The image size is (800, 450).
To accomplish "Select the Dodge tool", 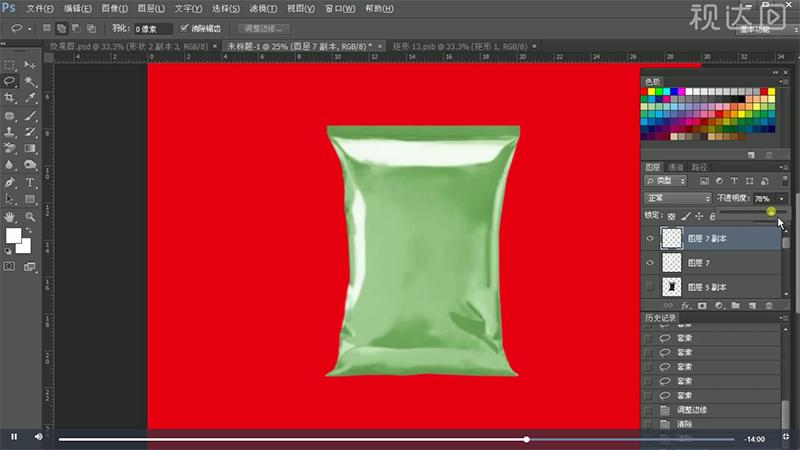I will pyautogui.click(x=30, y=165).
